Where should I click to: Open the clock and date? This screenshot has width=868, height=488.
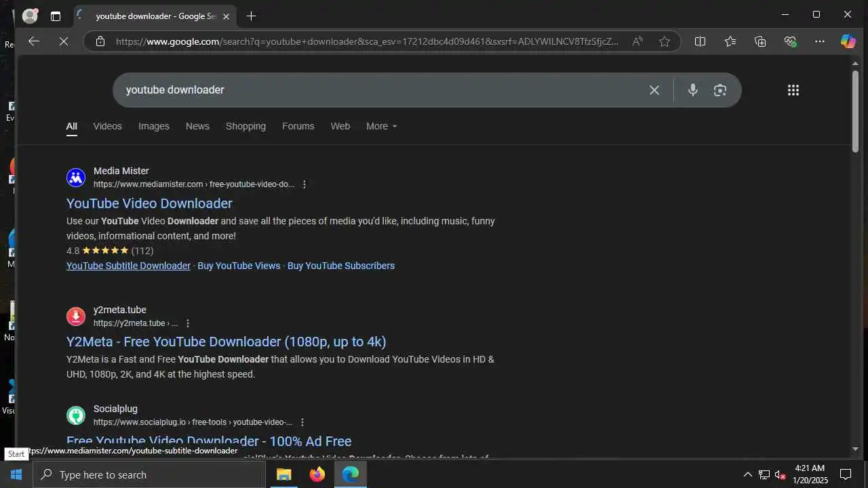[810, 474]
